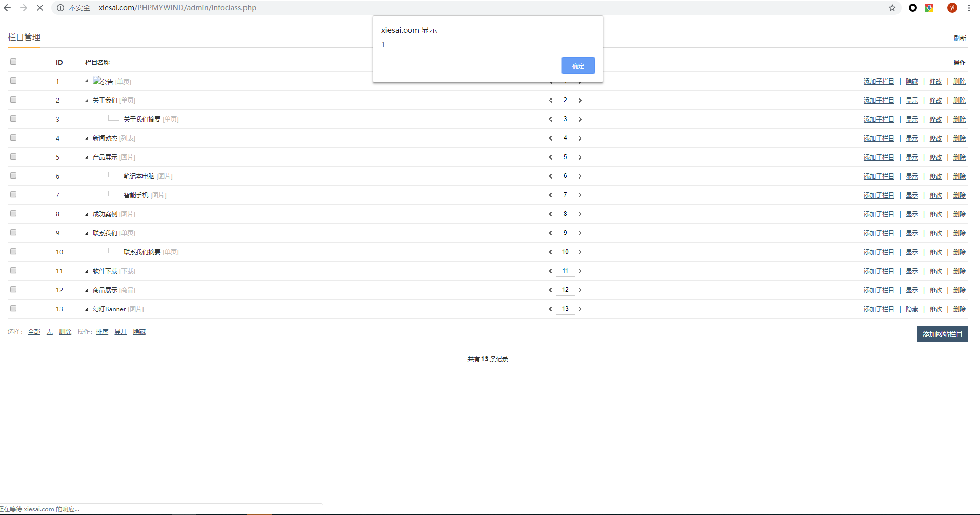Click the 栏目管理 tab heading
980x515 pixels.
(x=24, y=37)
